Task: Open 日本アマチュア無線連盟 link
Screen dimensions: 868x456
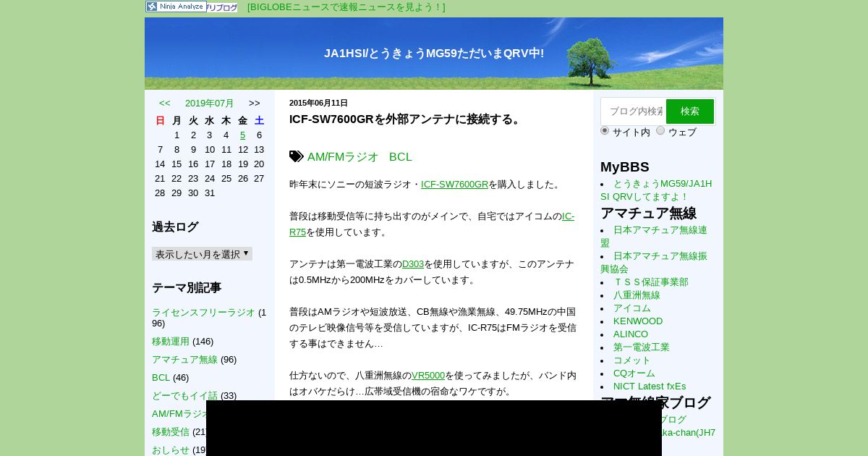Action: (x=654, y=236)
